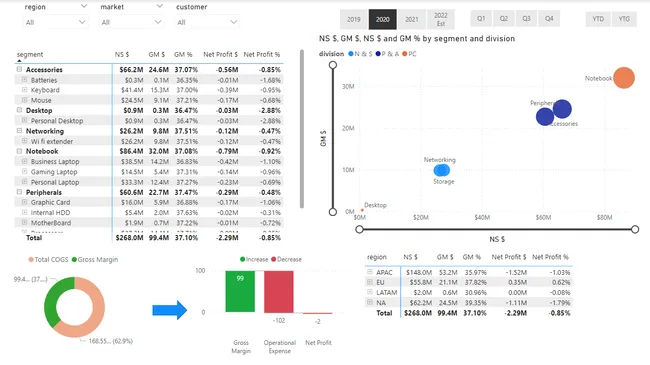
Task: Collapse the region slicer header chevron
Action: pyautogui.click(x=84, y=6)
